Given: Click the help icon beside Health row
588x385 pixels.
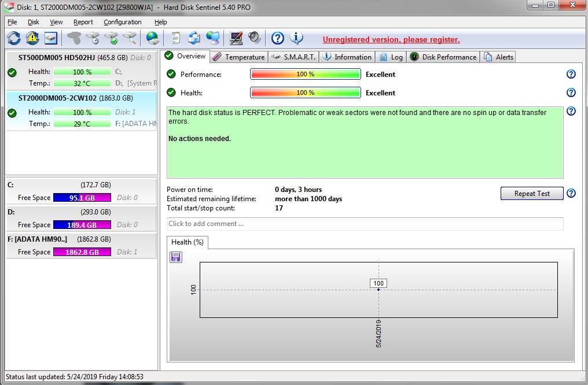Looking at the screenshot, I should (571, 92).
